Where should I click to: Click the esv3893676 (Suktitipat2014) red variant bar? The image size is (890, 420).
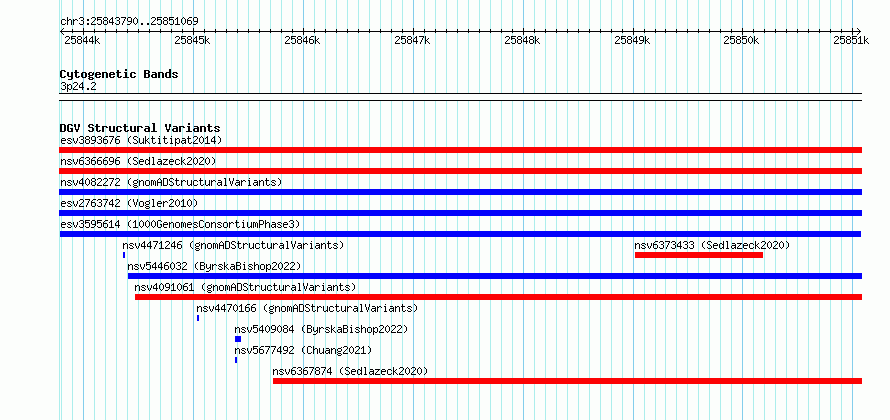coord(460,150)
